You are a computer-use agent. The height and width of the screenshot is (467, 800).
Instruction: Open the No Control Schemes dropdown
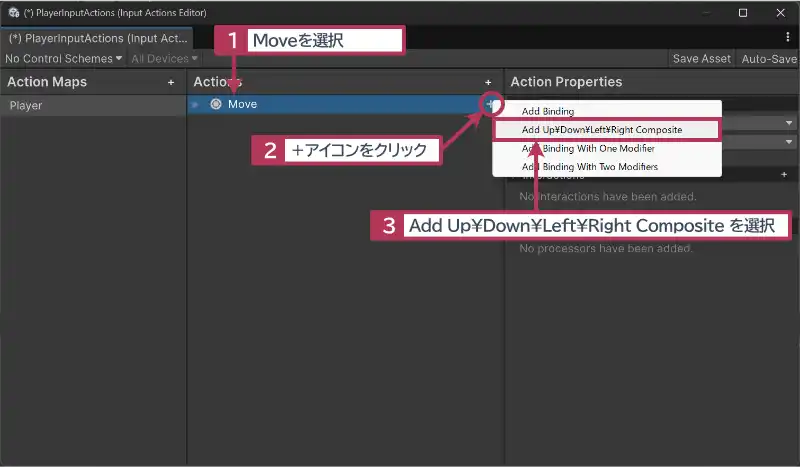[64, 59]
